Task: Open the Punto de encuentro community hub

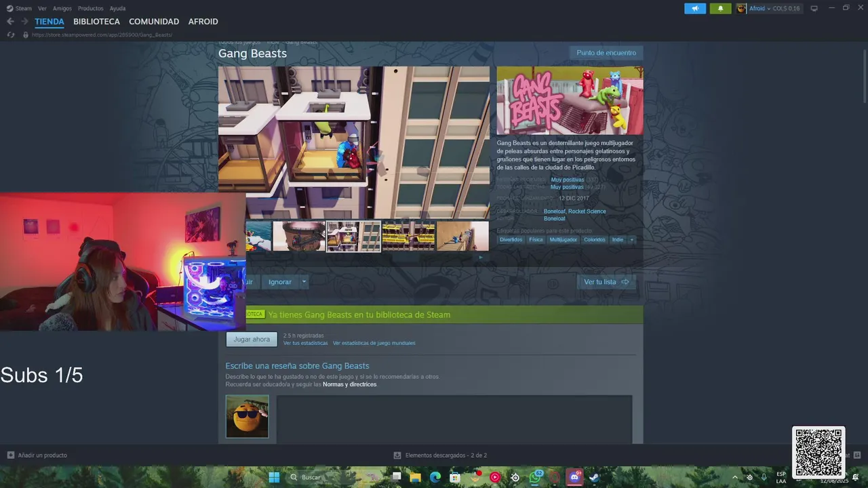Action: click(x=606, y=53)
